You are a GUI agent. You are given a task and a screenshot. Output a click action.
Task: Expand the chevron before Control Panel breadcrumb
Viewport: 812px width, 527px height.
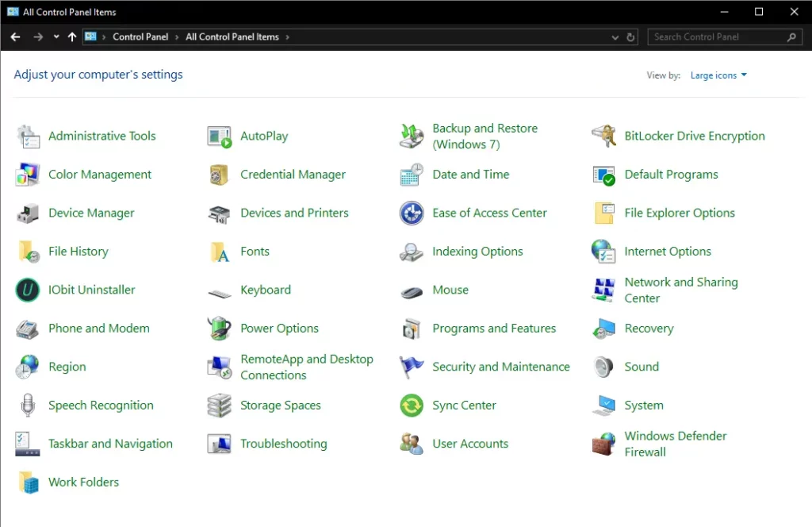tap(104, 37)
